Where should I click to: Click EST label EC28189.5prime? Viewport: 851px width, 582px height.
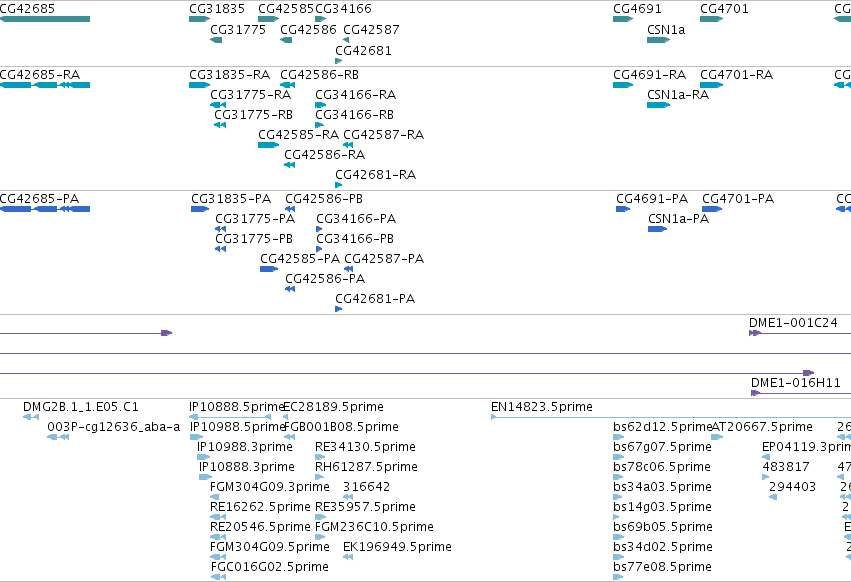333,407
